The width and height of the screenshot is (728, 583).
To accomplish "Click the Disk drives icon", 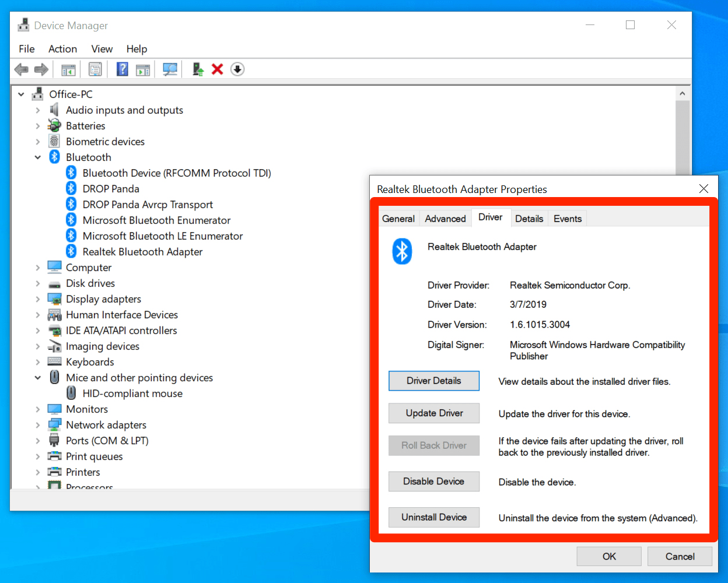I will click(x=54, y=283).
